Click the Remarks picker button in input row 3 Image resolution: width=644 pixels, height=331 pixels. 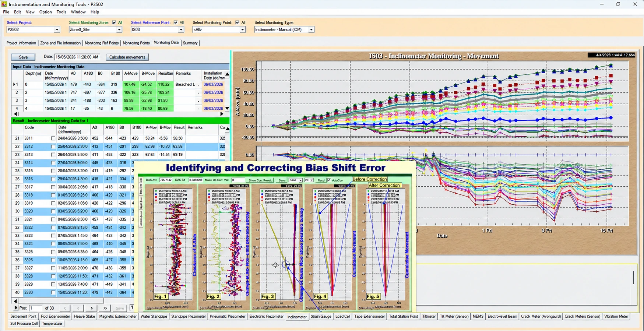tap(198, 101)
